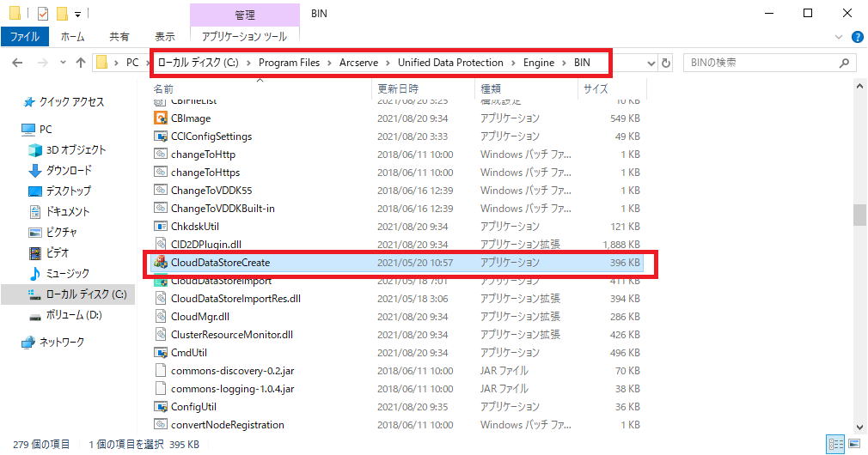Click the convertNodeRegistration batch icon
The height and width of the screenshot is (455, 868).
tap(161, 425)
